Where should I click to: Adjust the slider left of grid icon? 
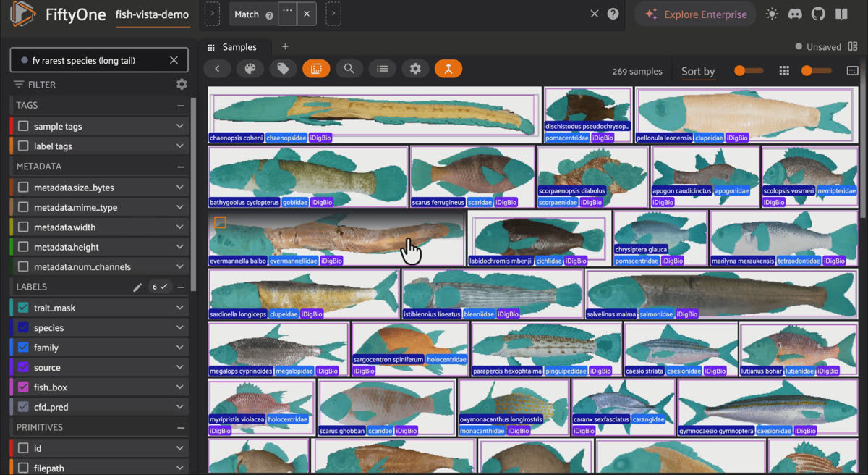pos(749,71)
